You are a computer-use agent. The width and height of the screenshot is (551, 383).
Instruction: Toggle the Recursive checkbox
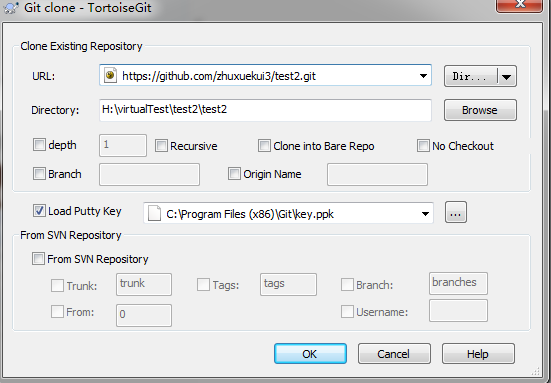pyautogui.click(x=161, y=145)
